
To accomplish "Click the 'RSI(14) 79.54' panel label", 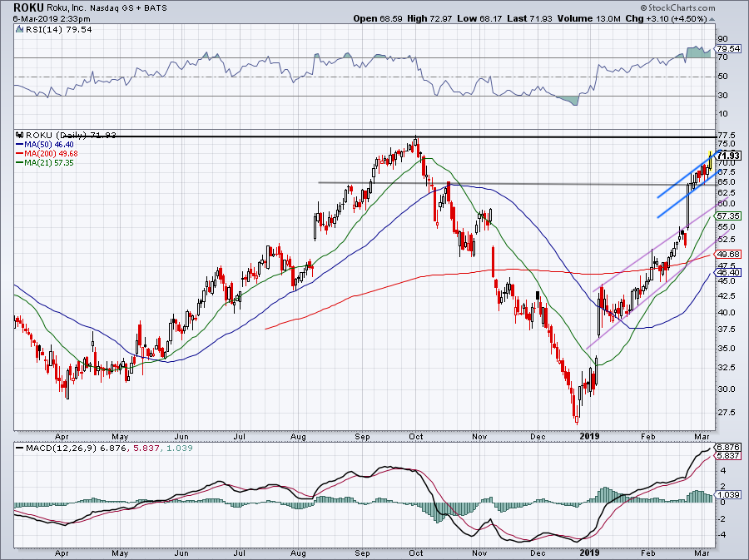I will click(x=58, y=30).
